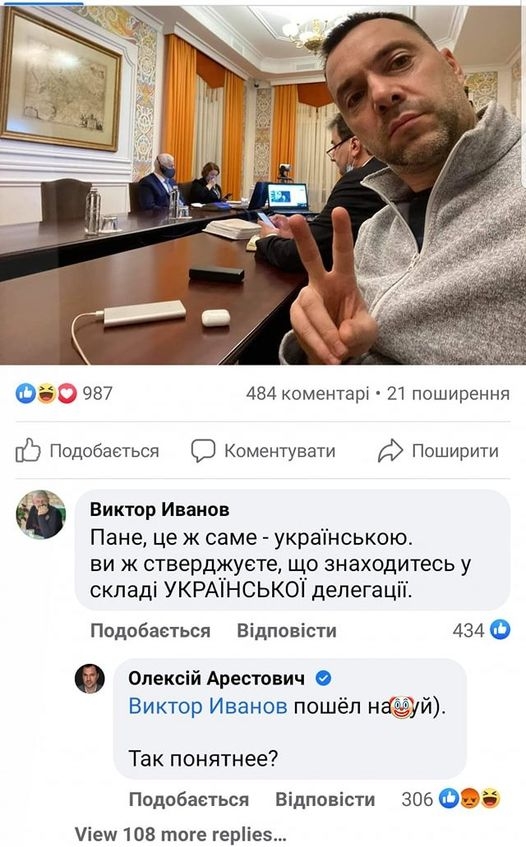Open Олексій Арестович's small avatar

(90, 679)
